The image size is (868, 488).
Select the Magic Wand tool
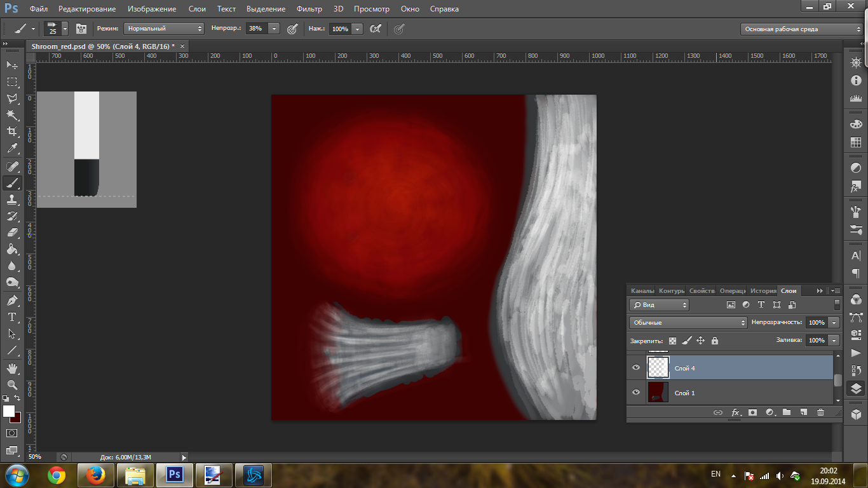click(x=11, y=115)
